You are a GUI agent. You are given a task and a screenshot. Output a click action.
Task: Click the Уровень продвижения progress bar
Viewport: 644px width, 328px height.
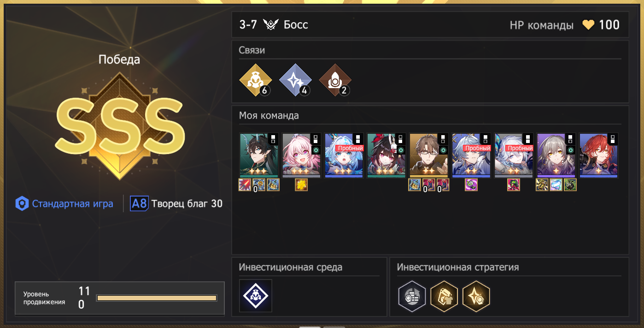(x=157, y=298)
